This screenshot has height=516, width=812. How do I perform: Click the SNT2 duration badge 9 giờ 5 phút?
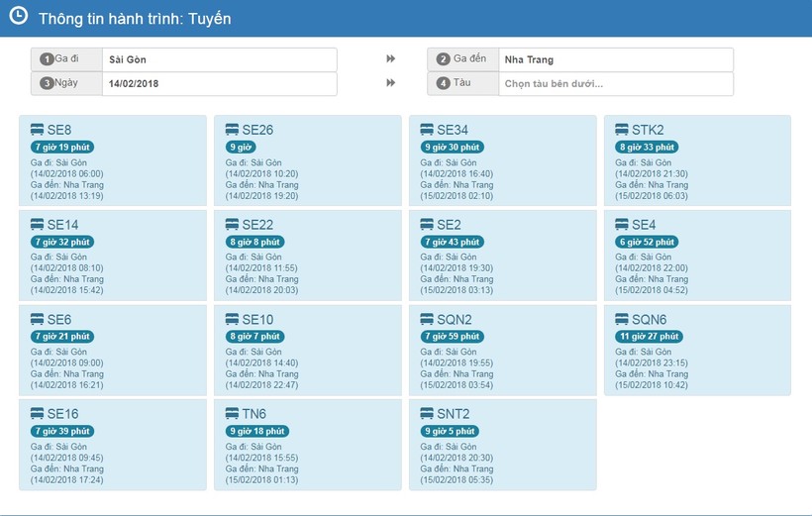(451, 432)
